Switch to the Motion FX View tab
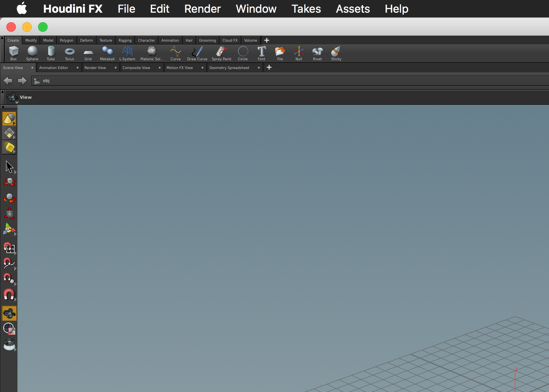 [180, 67]
